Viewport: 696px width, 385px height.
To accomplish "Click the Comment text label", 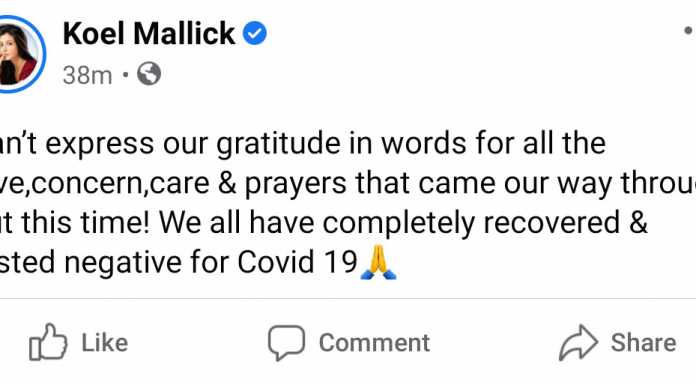I will click(374, 343).
